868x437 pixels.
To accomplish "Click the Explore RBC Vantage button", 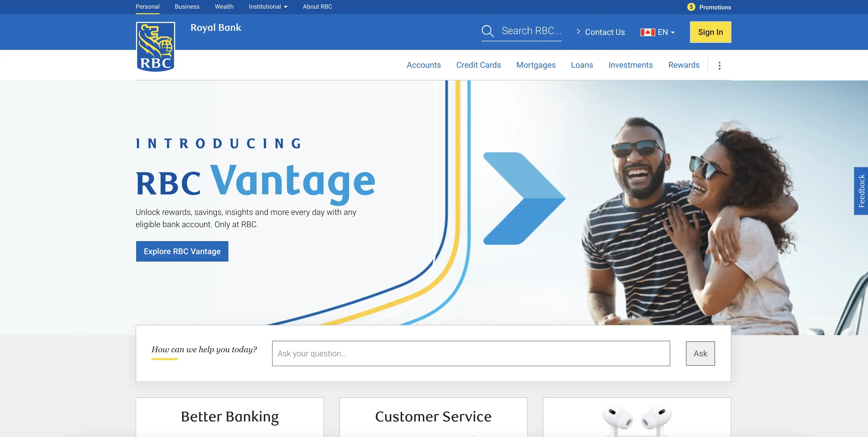I will (182, 251).
